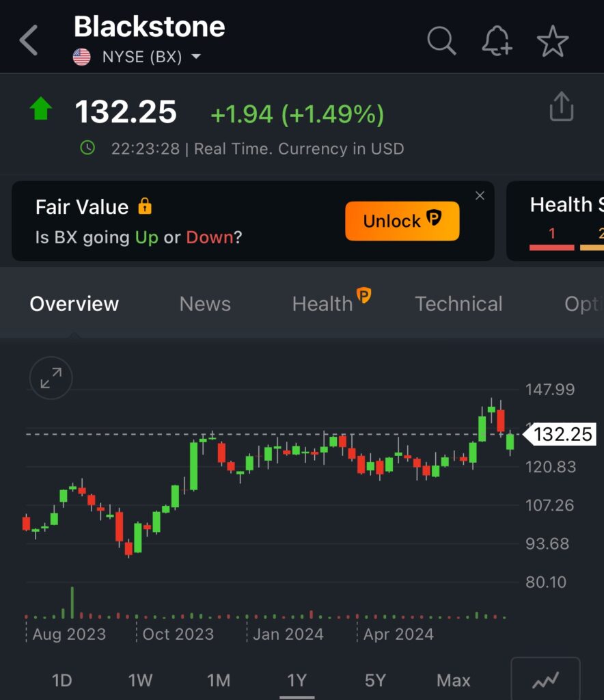Add a price alert with bell icon
This screenshot has height=700, width=604.
pos(497,42)
